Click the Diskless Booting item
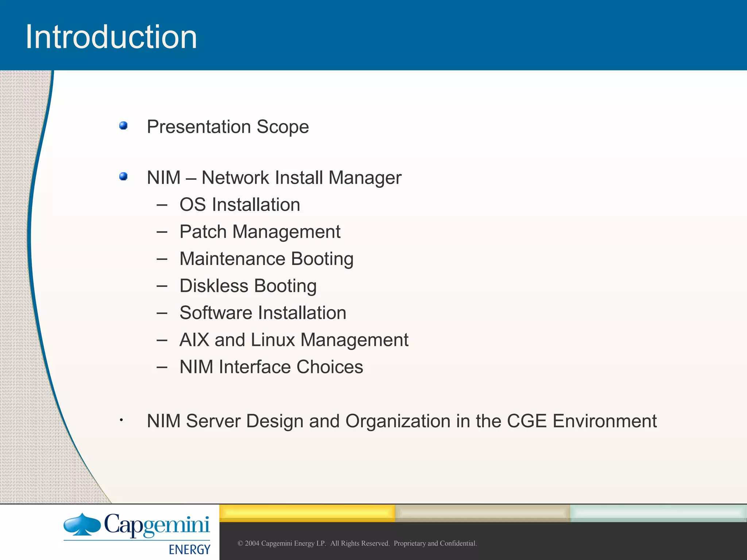This screenshot has width=747, height=560. (x=248, y=286)
